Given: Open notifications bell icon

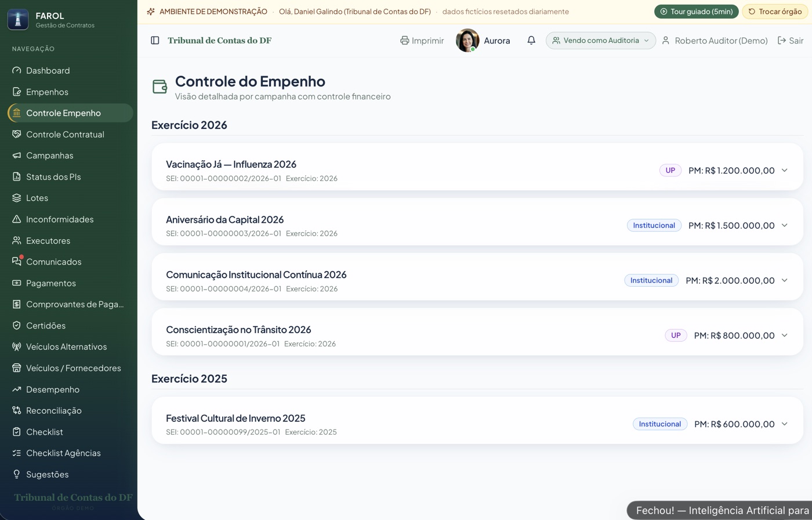Looking at the screenshot, I should point(531,41).
